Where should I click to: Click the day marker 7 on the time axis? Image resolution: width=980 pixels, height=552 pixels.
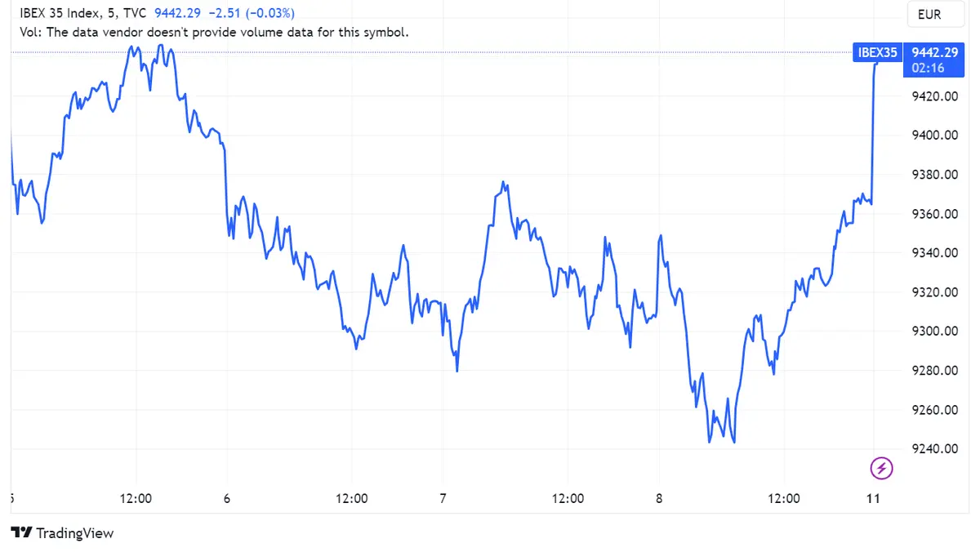tap(442, 498)
